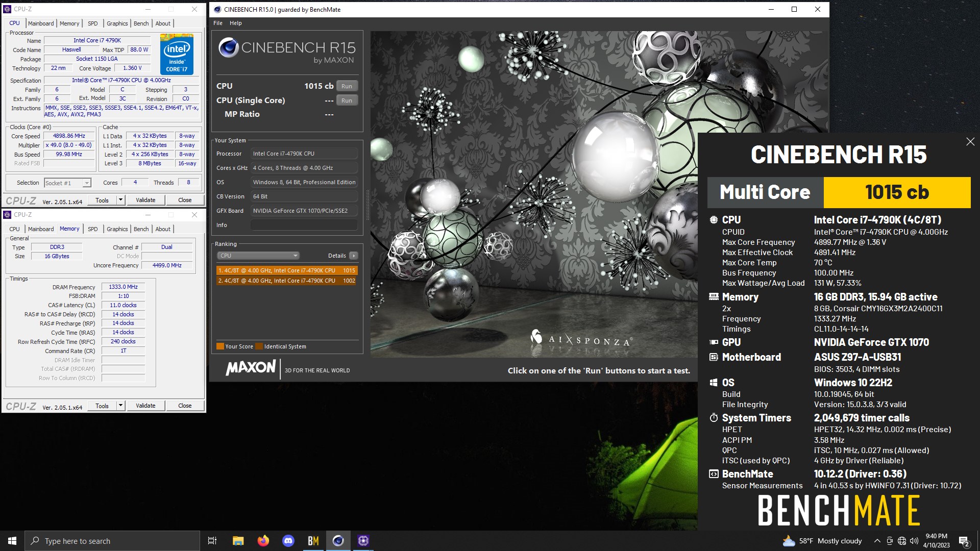Click the Windows taskbar search box
This screenshot has width=980, height=551.
(112, 541)
